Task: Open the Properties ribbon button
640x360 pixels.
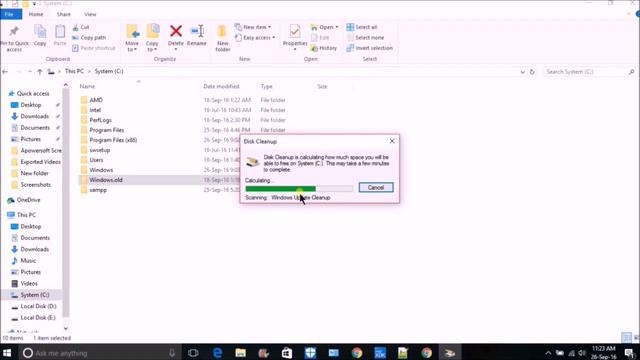Action: click(295, 37)
